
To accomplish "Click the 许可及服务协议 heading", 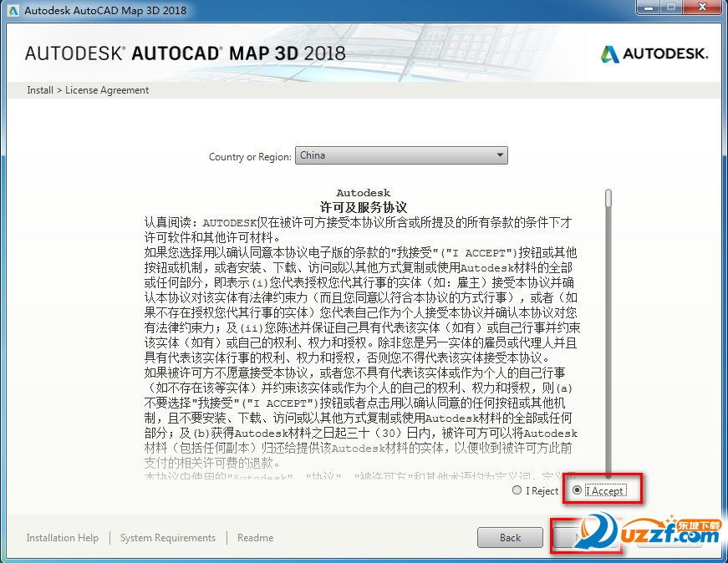I will [363, 207].
